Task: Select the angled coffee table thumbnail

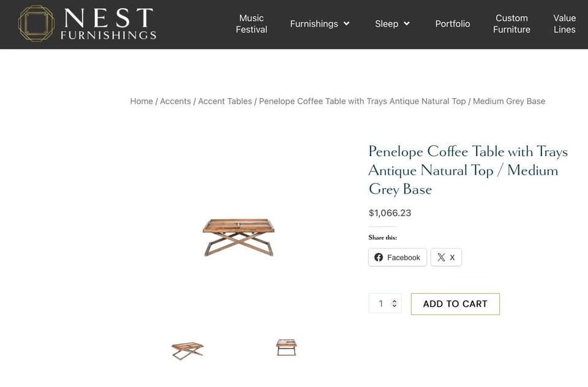Action: pyautogui.click(x=187, y=350)
